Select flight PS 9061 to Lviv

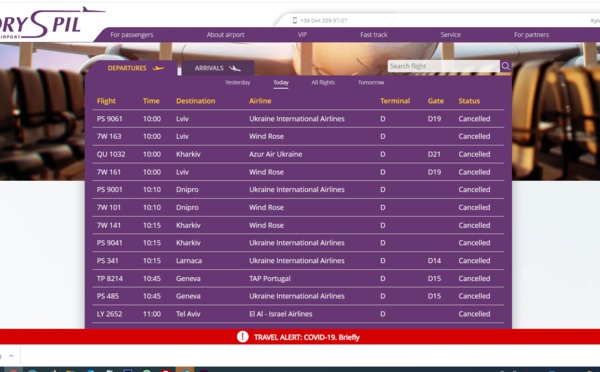(x=298, y=119)
